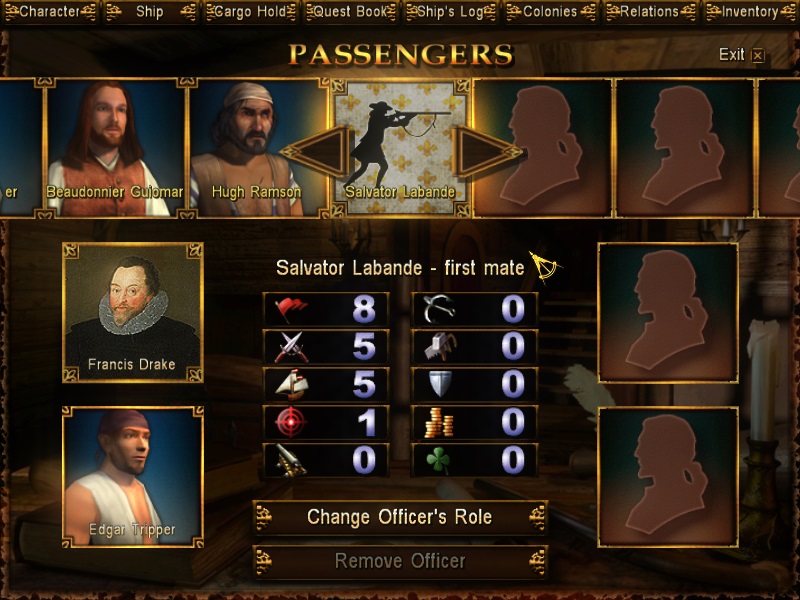Open the Quest Book tab
The height and width of the screenshot is (600, 800).
350,12
